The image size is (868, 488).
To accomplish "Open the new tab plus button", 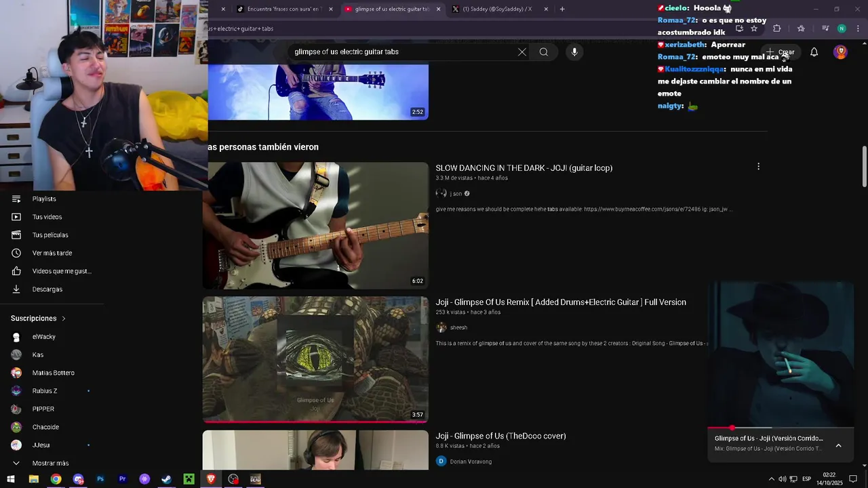I will tap(562, 9).
